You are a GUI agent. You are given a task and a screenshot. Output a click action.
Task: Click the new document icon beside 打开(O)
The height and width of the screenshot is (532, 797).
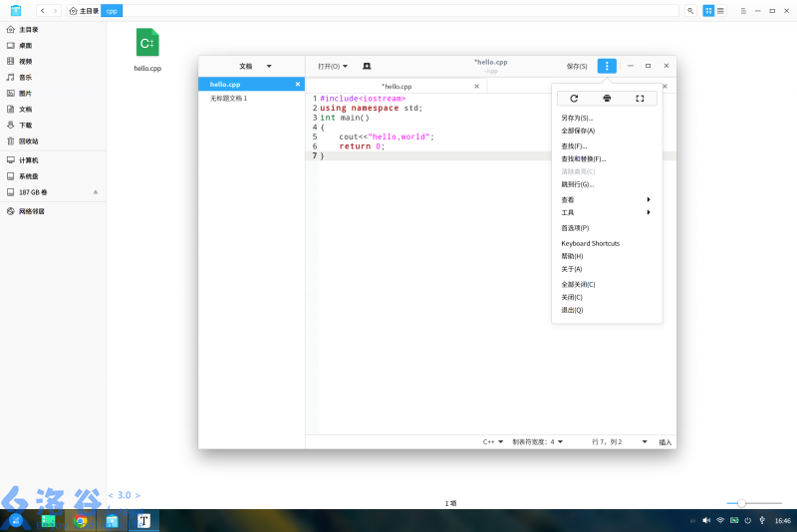tap(367, 66)
